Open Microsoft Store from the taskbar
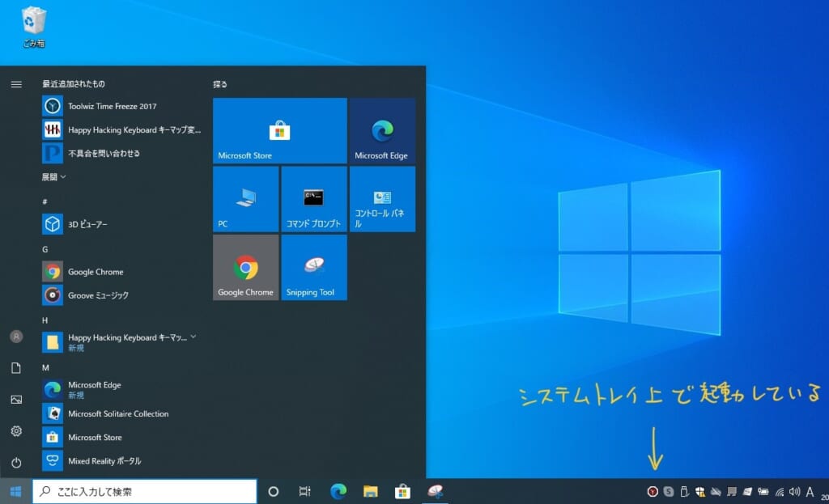 click(x=402, y=491)
